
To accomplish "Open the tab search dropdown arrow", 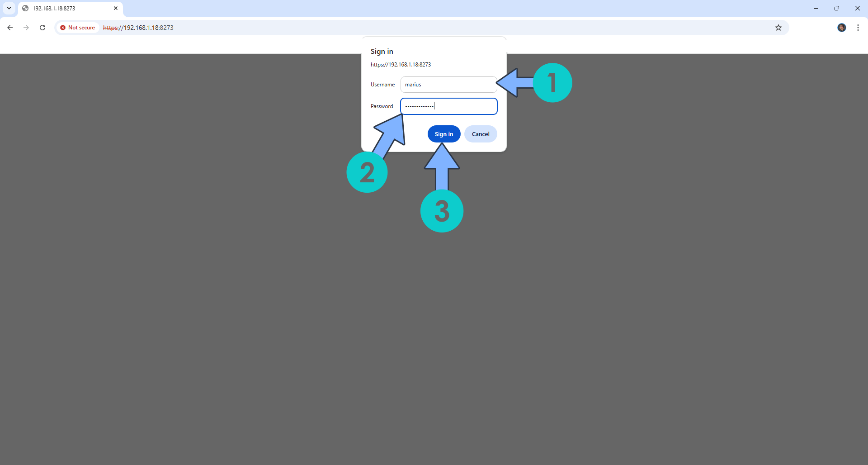I will tap(9, 8).
